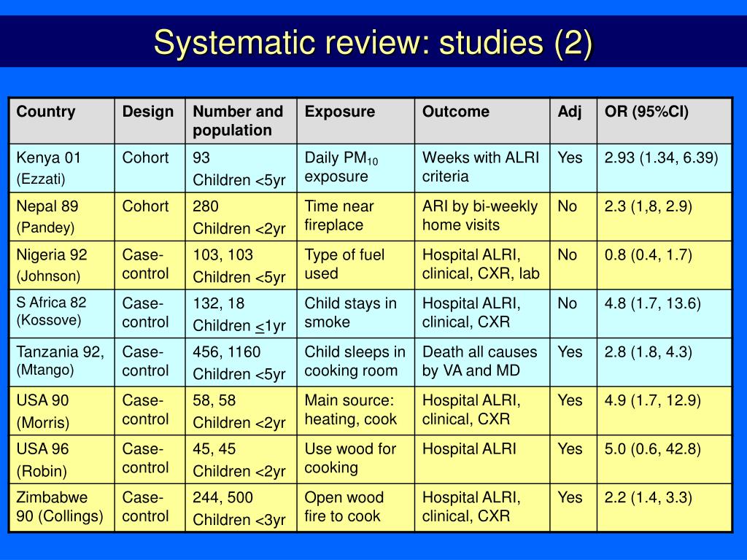Click the 'Type of fuel used' cell
Image resolution: width=747 pixels, height=560 pixels.
pyautogui.click(x=356, y=265)
